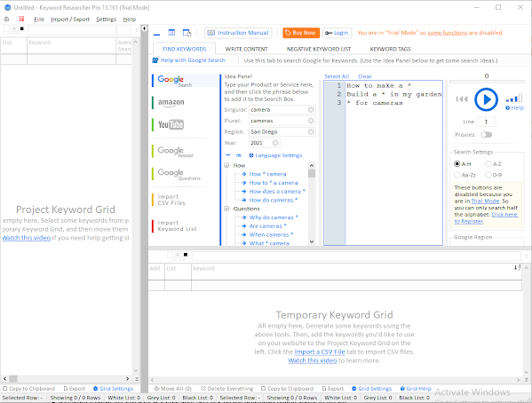This screenshot has width=532, height=403.
Task: Select the A-H radio button
Action: 457,164
